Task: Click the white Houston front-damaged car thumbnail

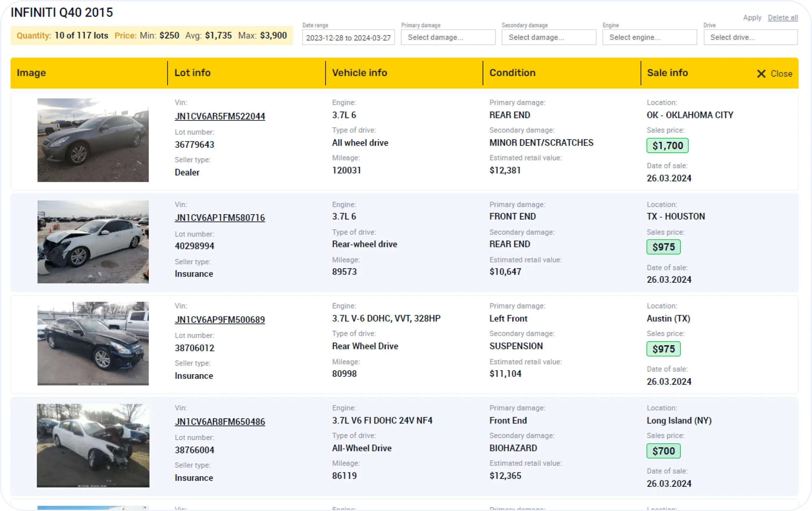Action: click(x=93, y=242)
